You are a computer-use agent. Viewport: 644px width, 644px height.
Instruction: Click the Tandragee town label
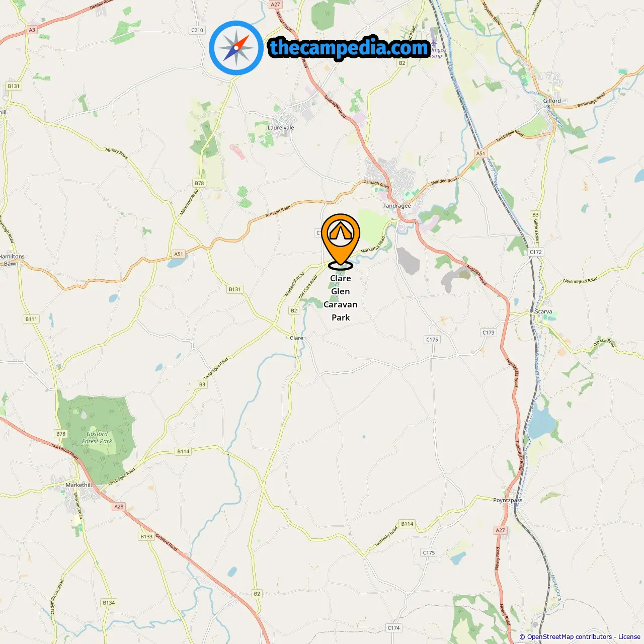[x=397, y=206]
